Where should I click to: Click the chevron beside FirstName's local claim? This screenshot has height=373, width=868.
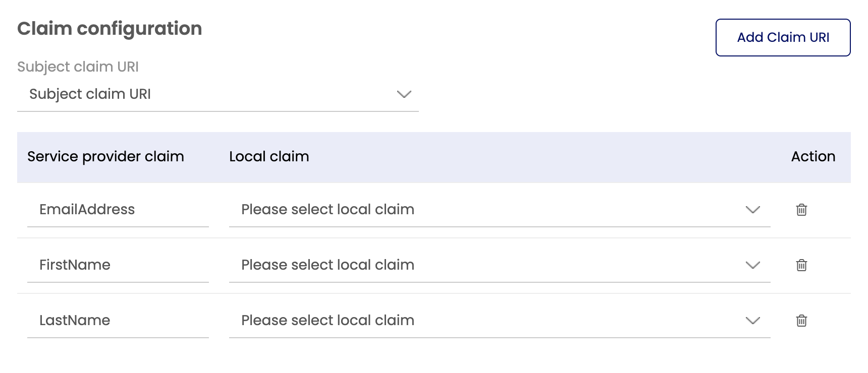[752, 265]
